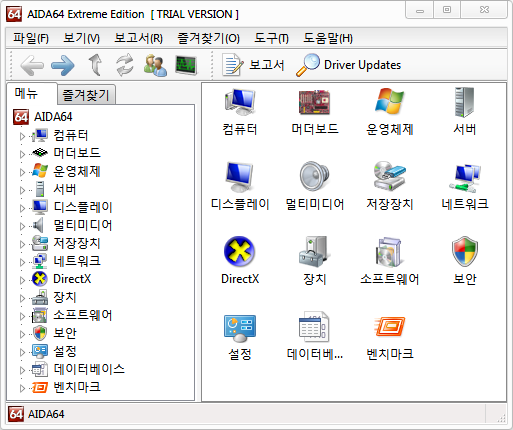Expand the 네트워크 tree node arrow
The image size is (513, 430).
22,262
